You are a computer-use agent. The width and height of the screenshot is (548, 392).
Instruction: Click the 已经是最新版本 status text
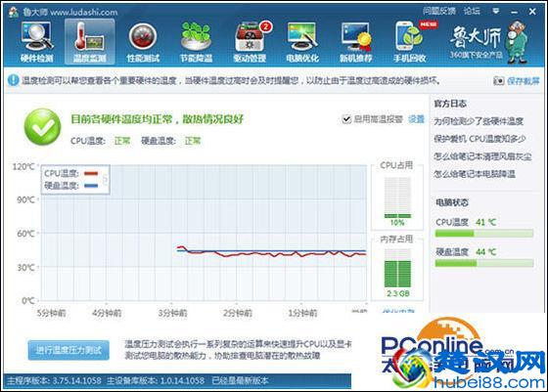tap(240, 380)
